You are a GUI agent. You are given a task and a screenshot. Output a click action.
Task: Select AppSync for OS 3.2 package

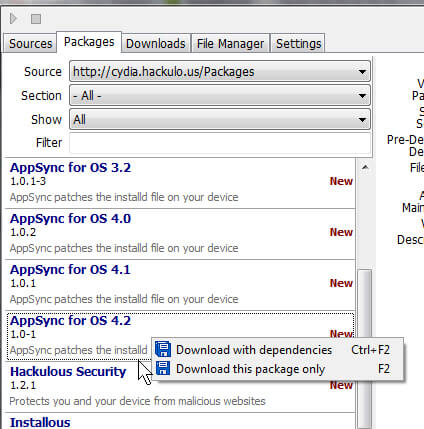pos(180,183)
